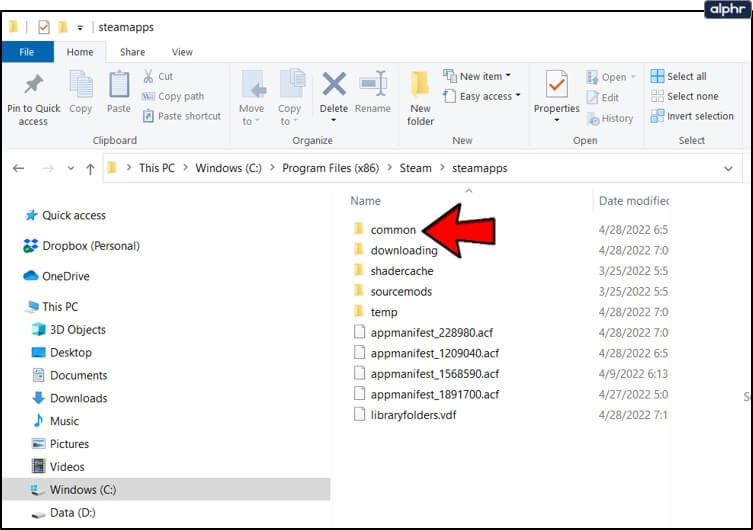Select Windows (C:) drive in sidebar

tap(166, 489)
